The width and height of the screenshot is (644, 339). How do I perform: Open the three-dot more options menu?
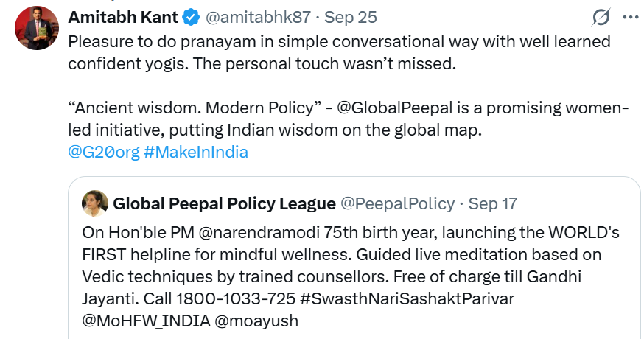point(631,17)
